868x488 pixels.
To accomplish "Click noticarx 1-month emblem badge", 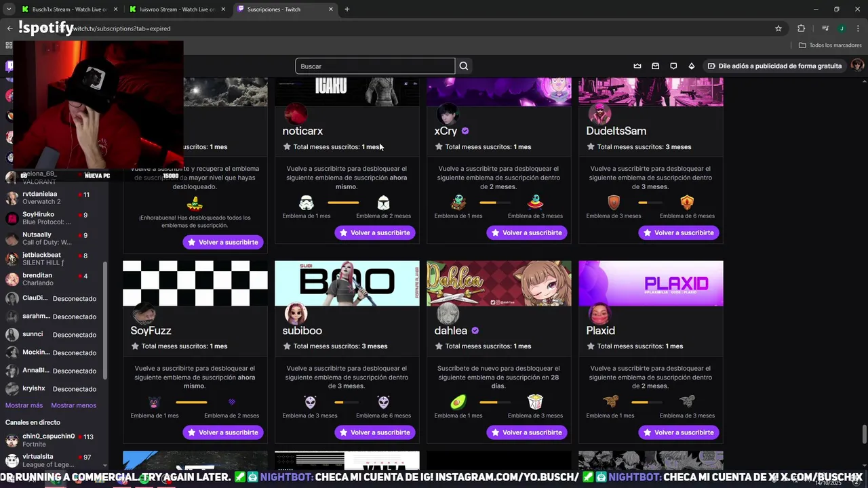I will [x=307, y=202].
